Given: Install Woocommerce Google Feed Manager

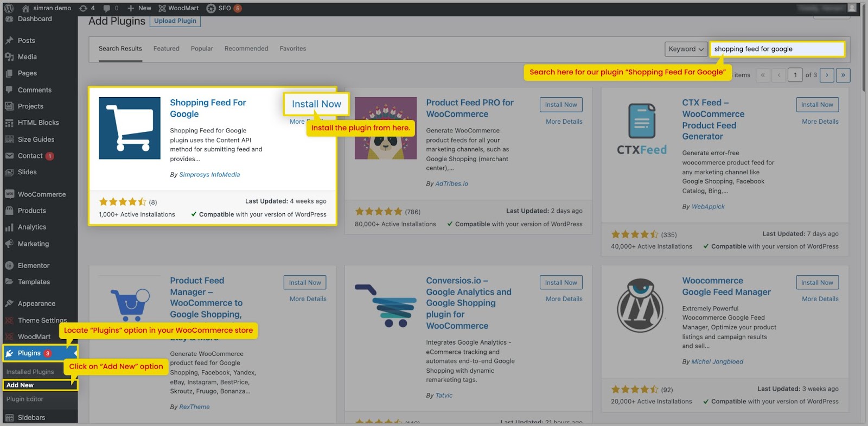Looking at the screenshot, I should pos(817,282).
